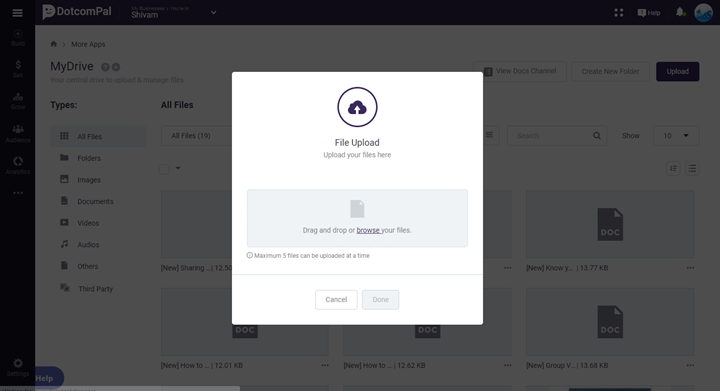Select All Files type filter
The image size is (720, 391).
(98, 137)
